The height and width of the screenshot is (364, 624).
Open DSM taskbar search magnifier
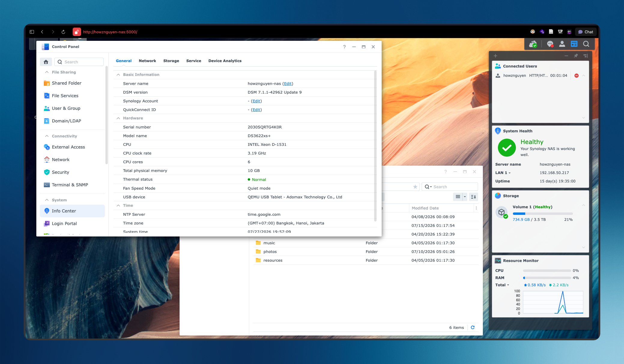point(586,44)
